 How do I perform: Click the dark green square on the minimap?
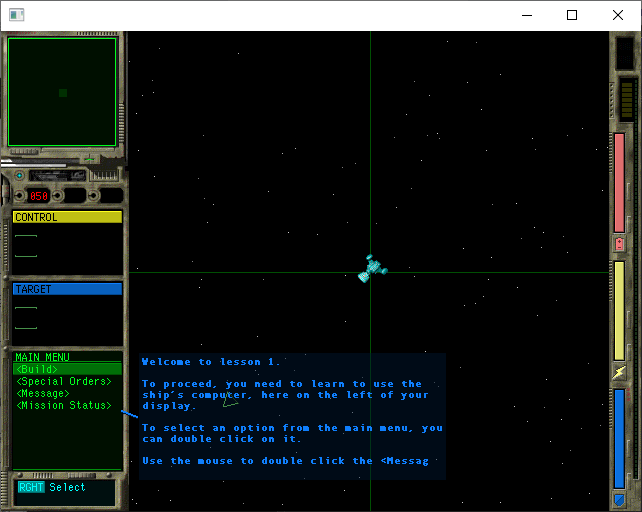(x=63, y=93)
